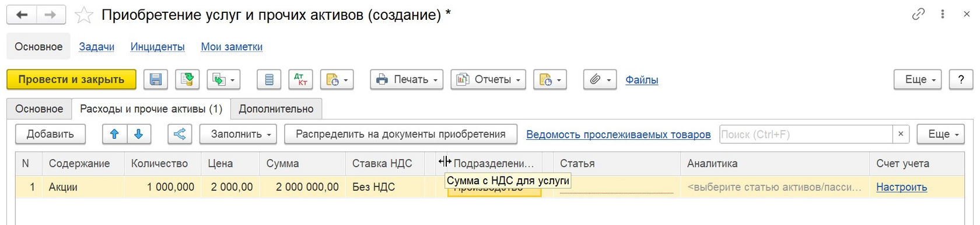Clear the search field with X
980x225 pixels.
click(x=901, y=134)
